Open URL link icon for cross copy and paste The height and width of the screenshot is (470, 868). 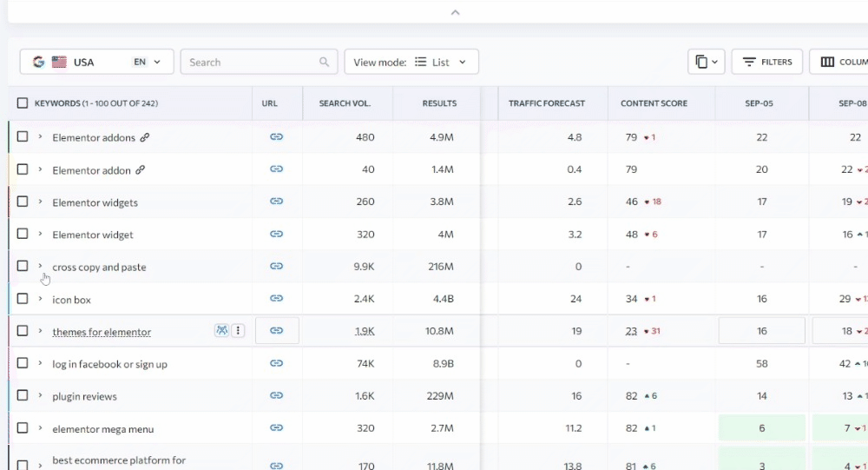coord(276,266)
